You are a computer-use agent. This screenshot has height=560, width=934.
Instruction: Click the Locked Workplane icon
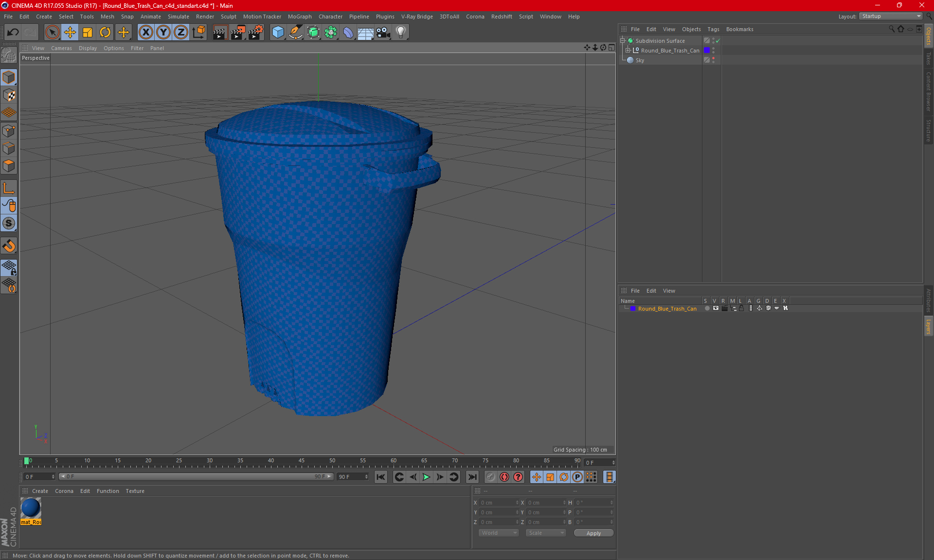(x=9, y=268)
